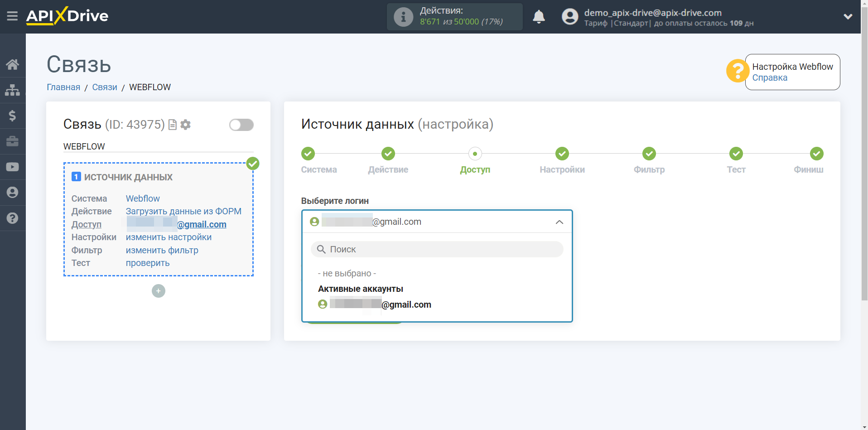Click the user avatar icon

tap(570, 17)
